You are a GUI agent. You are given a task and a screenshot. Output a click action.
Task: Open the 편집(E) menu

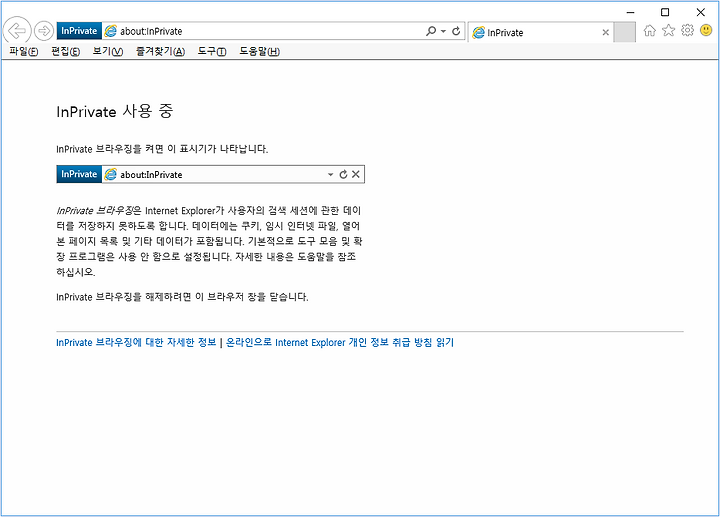(66, 51)
